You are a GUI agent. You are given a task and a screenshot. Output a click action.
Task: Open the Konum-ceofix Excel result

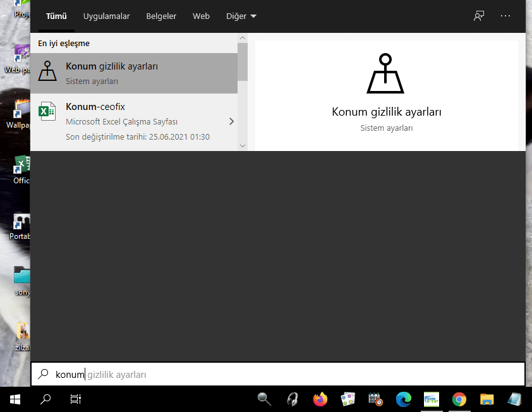(x=134, y=121)
